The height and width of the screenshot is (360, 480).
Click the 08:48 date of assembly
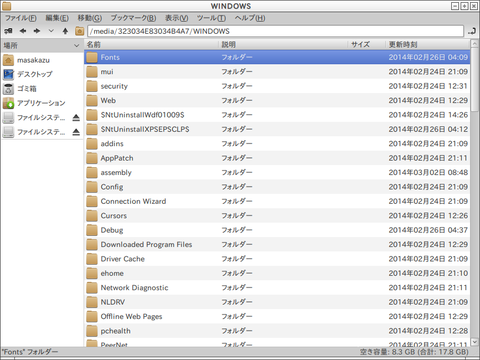[428, 172]
